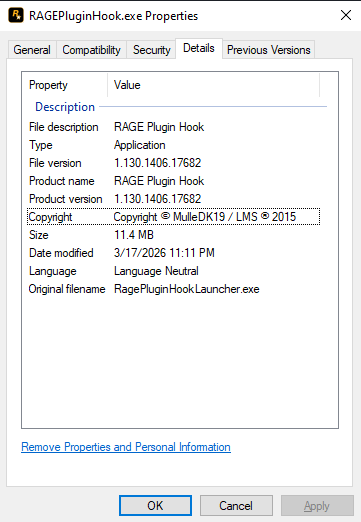Select the Product version property label
The image size is (361, 522).
(x=66, y=199)
